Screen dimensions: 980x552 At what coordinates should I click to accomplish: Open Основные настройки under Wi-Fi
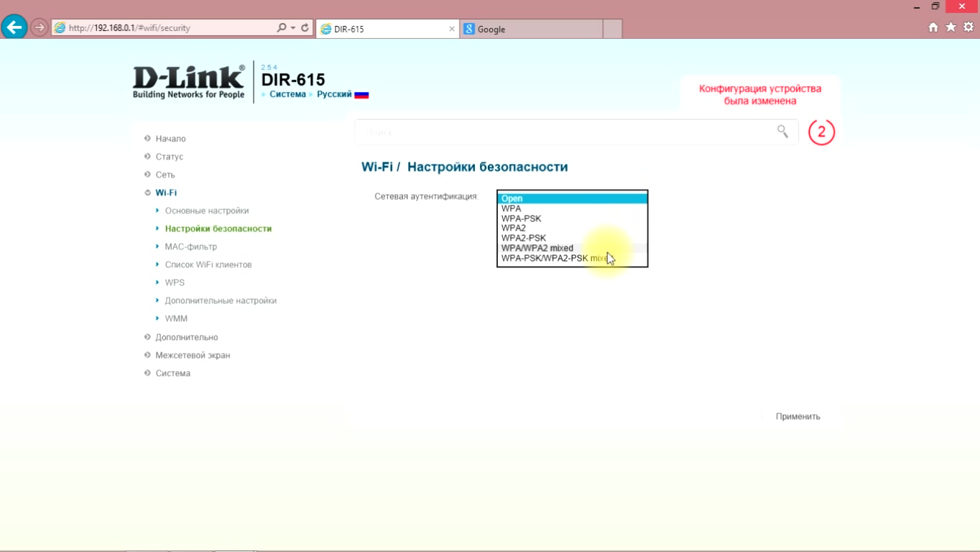(x=207, y=211)
